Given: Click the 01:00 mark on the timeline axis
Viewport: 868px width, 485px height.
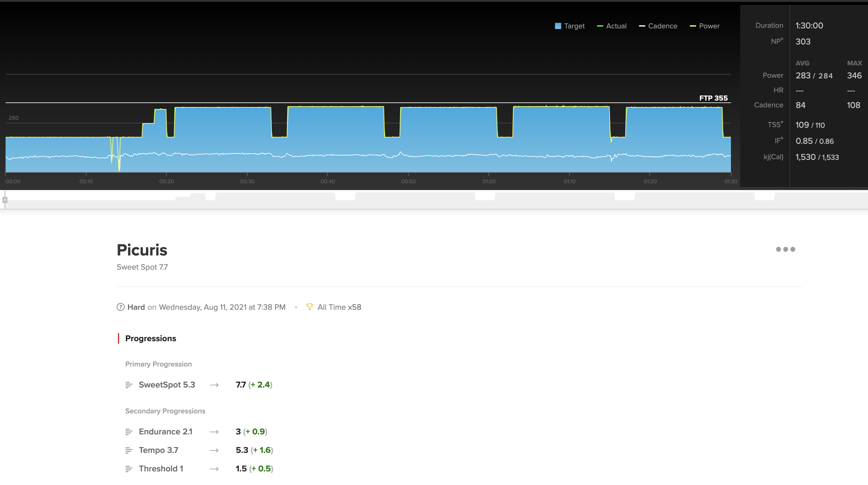Looking at the screenshot, I should click(x=489, y=181).
